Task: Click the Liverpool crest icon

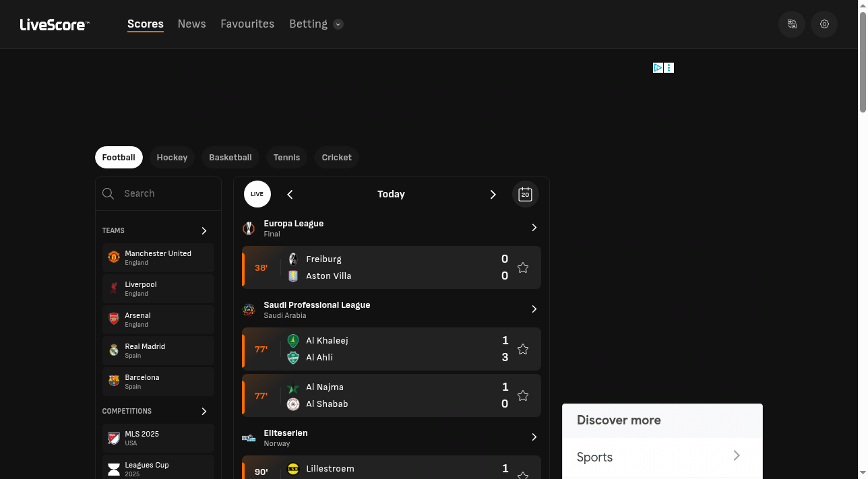Action: click(114, 288)
